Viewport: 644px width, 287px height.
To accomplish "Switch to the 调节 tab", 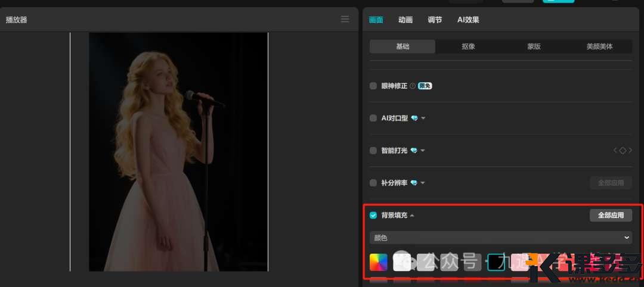I will click(435, 20).
